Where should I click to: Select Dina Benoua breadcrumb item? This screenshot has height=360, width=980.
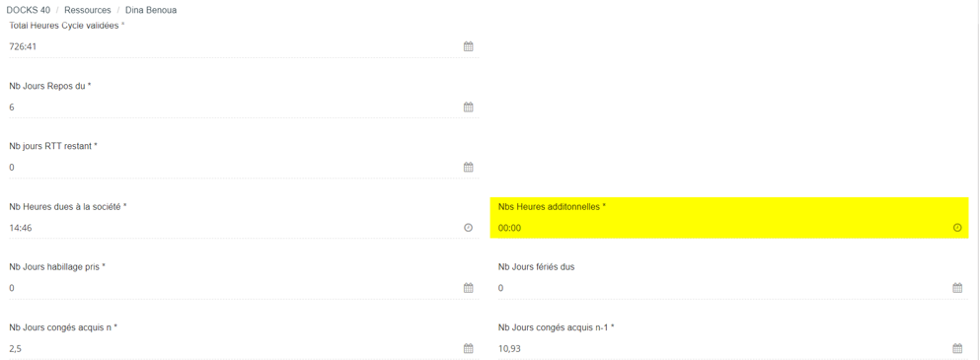151,10
